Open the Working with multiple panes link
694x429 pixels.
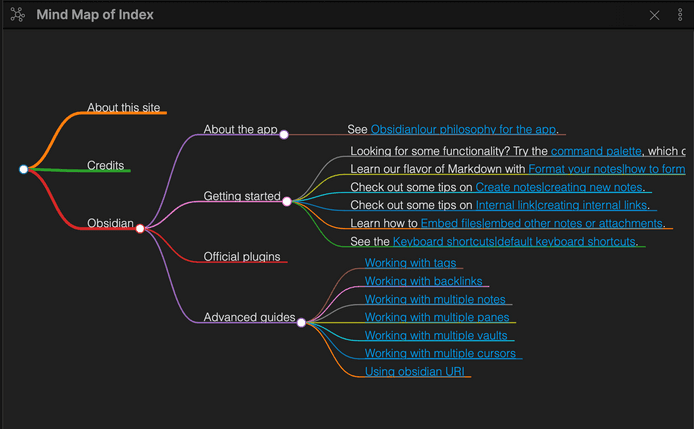pos(437,317)
